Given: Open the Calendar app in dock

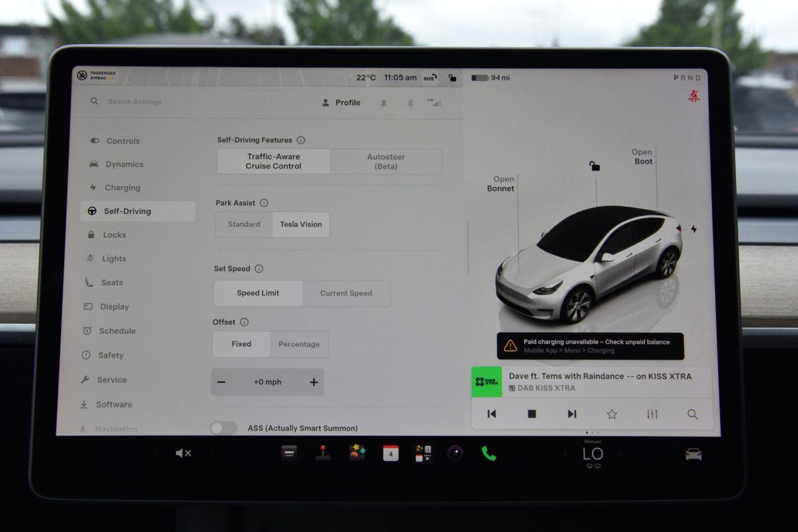Looking at the screenshot, I should tap(391, 454).
